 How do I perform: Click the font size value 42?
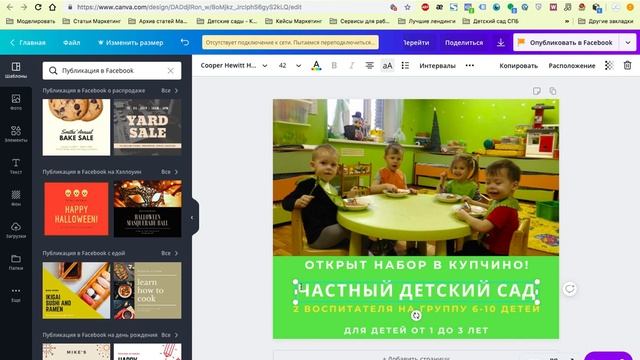point(282,65)
